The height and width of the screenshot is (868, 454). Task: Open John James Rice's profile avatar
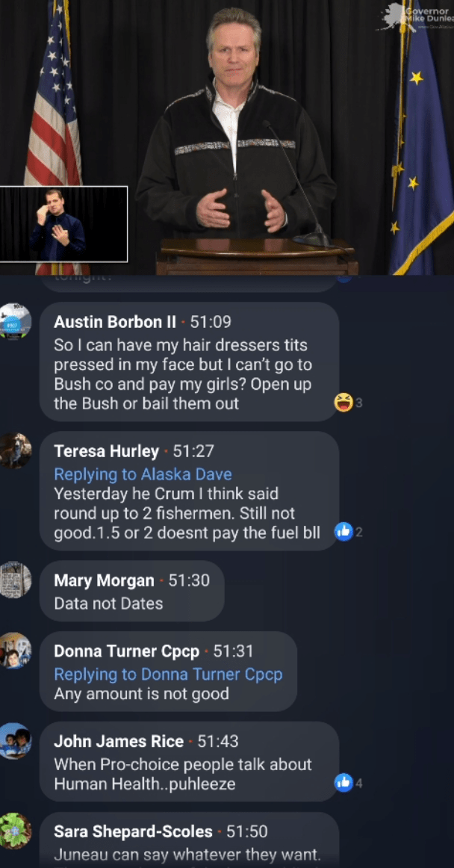point(16,741)
